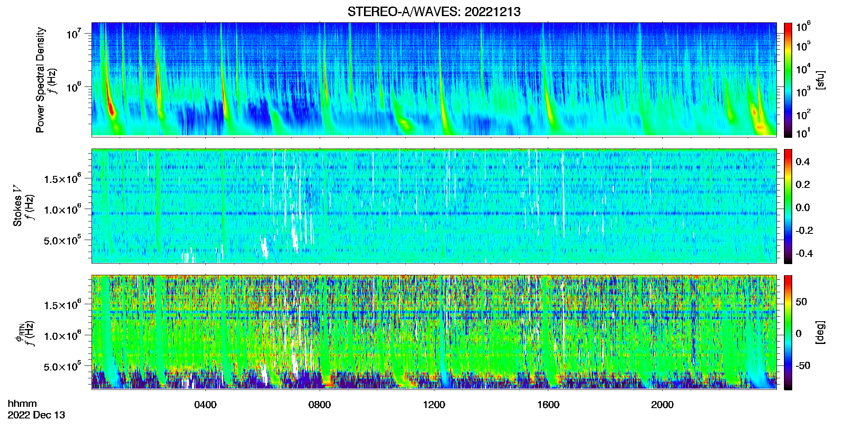Click the 5.0×10^5 tick in the Stokes V panel
The width and height of the screenshot is (868, 447).
point(63,240)
